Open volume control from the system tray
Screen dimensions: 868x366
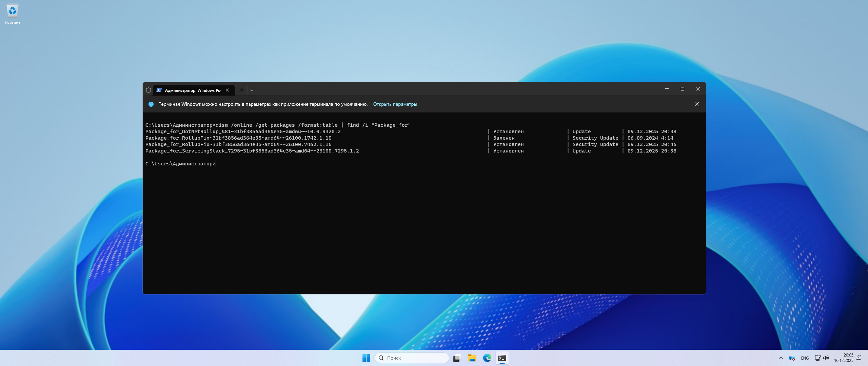coord(826,358)
